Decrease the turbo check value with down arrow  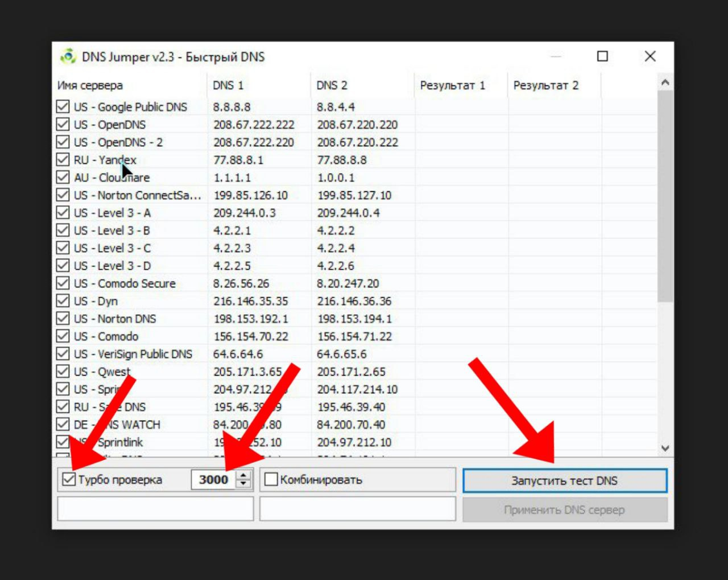pyautogui.click(x=243, y=483)
